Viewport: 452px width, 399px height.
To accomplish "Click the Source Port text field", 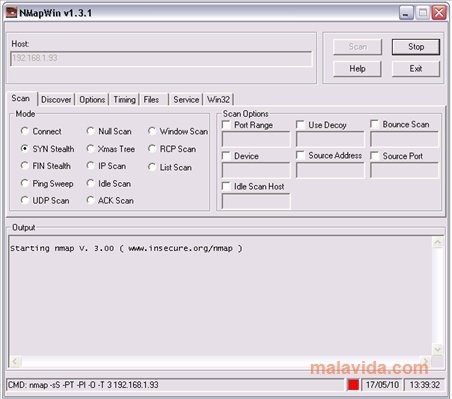I will (404, 170).
